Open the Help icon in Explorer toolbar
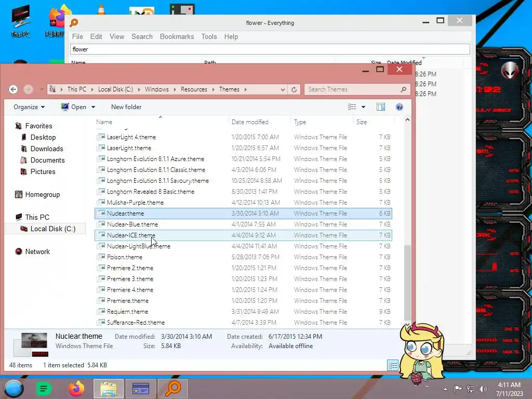This screenshot has width=532, height=399. point(400,107)
